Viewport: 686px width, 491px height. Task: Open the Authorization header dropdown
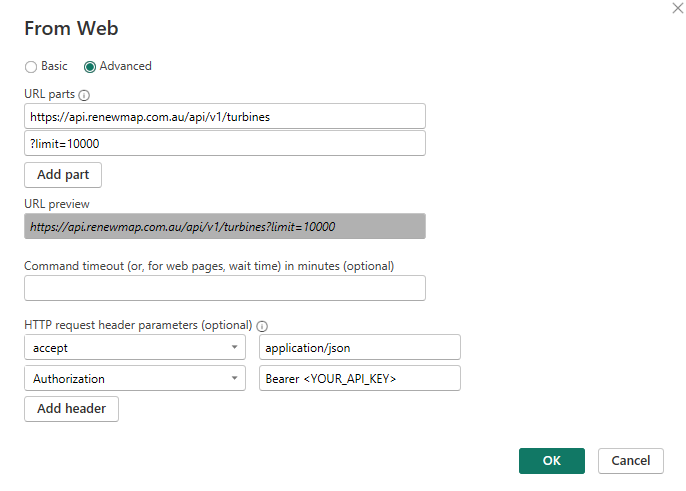135,378
